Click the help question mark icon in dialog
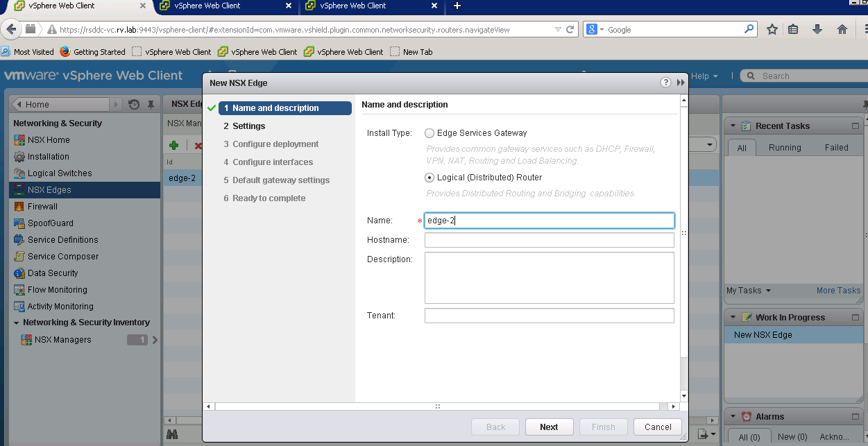 tap(665, 83)
